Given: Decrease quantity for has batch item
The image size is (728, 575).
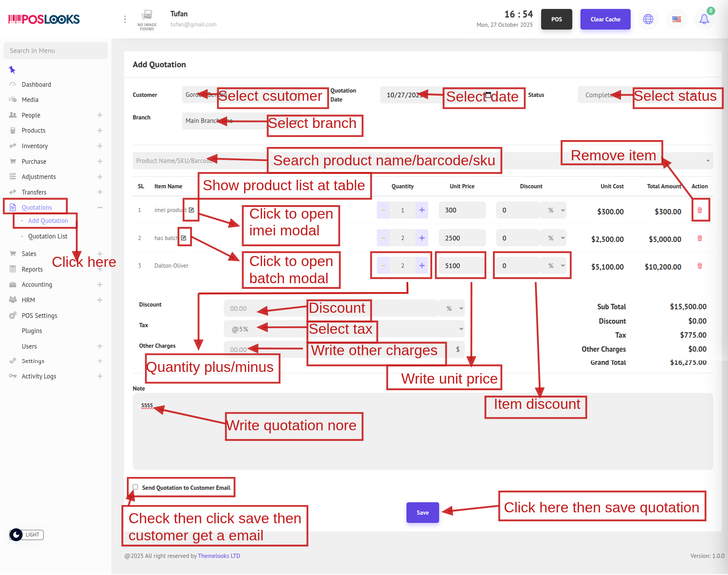Looking at the screenshot, I should [x=383, y=238].
